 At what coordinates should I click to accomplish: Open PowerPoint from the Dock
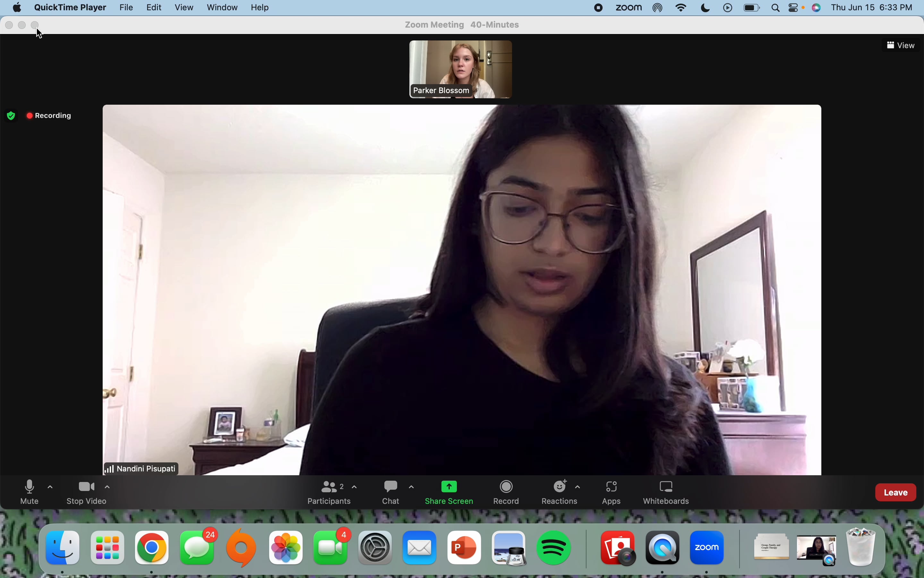[x=465, y=548]
